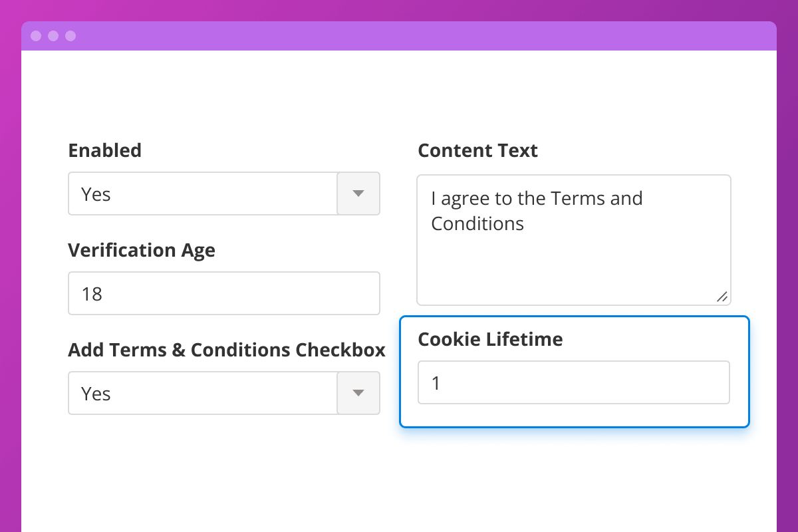Click the third window control dot
The width and height of the screenshot is (798, 532).
click(70, 36)
